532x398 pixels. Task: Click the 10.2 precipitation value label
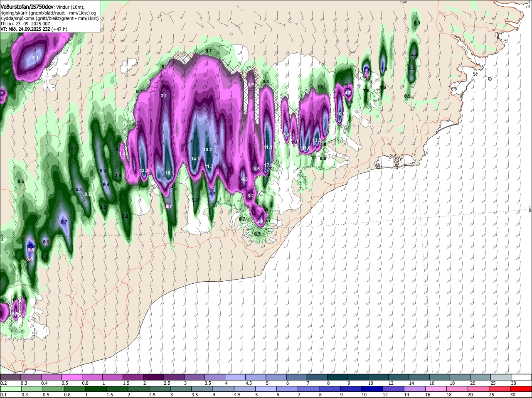[x=207, y=150]
